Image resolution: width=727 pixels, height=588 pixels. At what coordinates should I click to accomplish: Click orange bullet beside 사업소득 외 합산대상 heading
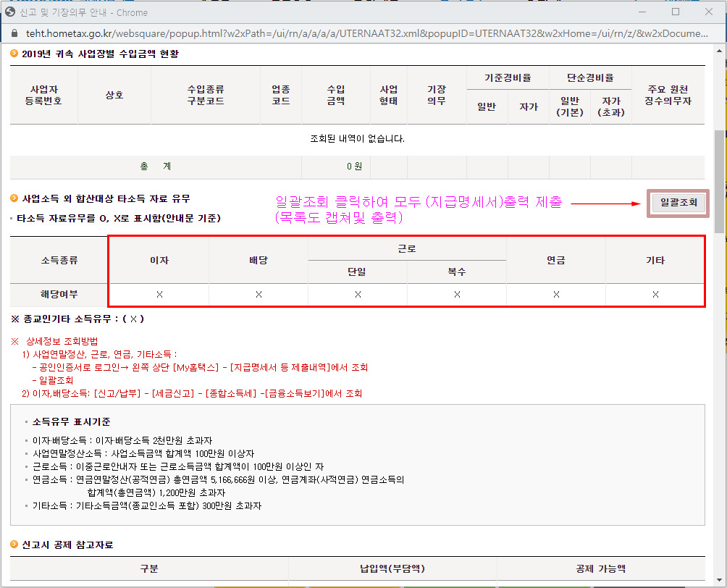coord(14,198)
